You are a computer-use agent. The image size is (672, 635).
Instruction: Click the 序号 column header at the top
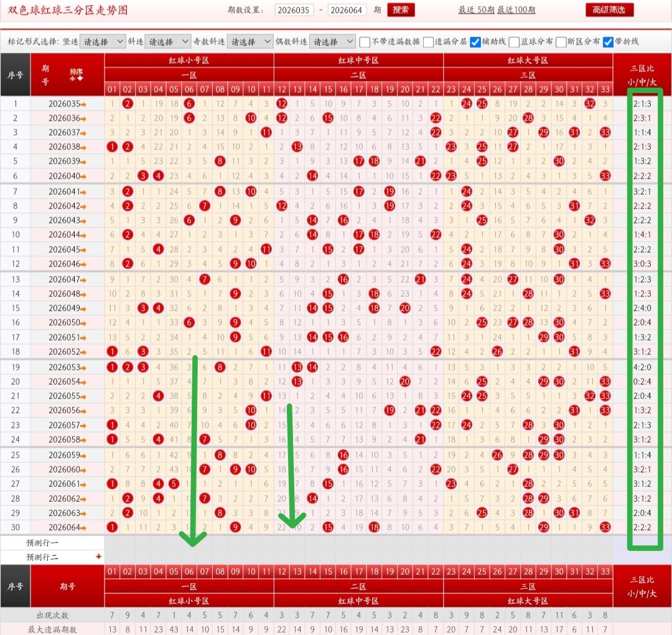(x=16, y=75)
